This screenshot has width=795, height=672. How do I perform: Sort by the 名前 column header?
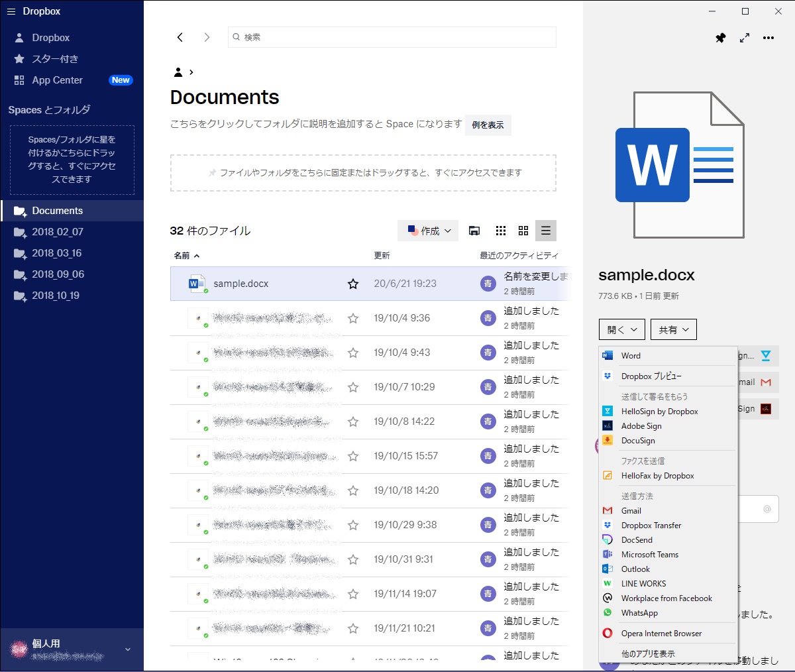tap(186, 255)
